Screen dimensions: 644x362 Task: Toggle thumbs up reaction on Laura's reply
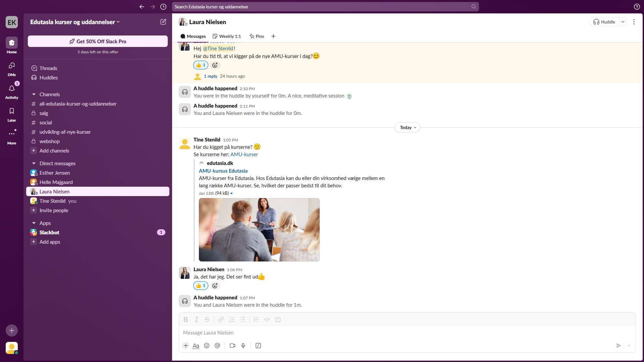pyautogui.click(x=201, y=286)
